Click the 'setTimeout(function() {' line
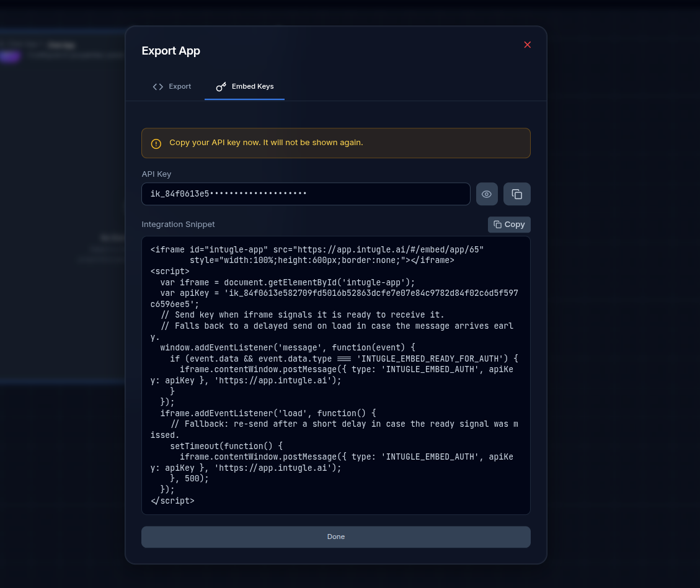This screenshot has width=700, height=588. [x=226, y=446]
